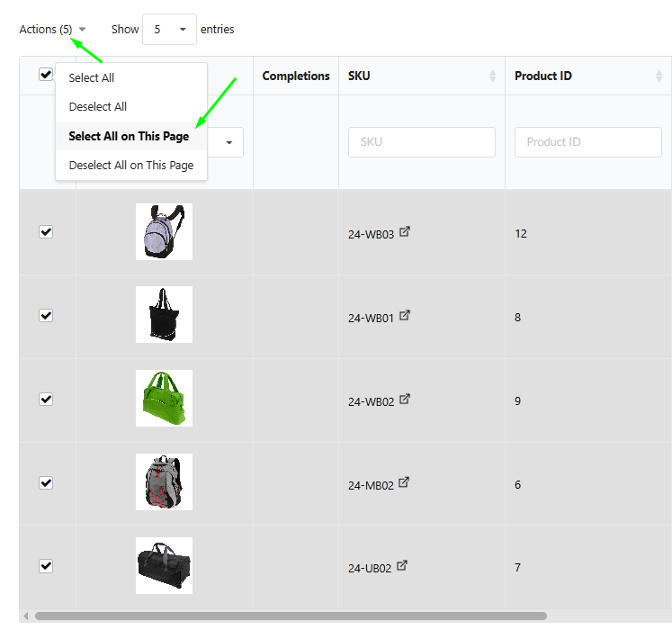Open the purple backpack thumbnail
Screen dimensions: 672x630
point(164,231)
